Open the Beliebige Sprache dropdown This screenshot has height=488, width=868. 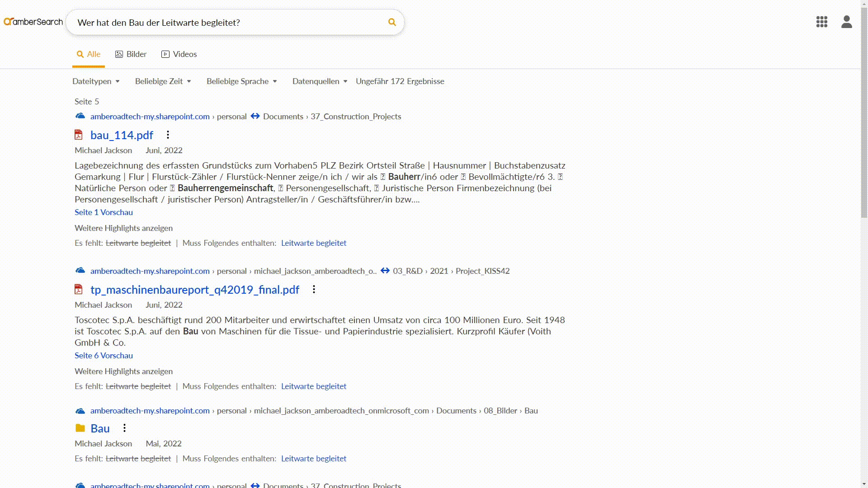(241, 81)
